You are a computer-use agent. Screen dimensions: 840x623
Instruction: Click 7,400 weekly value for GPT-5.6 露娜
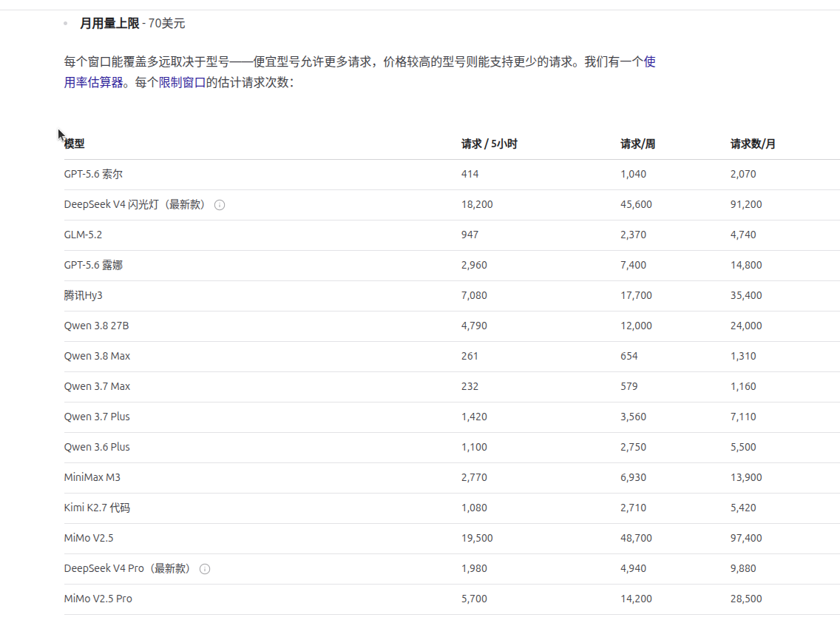click(633, 265)
